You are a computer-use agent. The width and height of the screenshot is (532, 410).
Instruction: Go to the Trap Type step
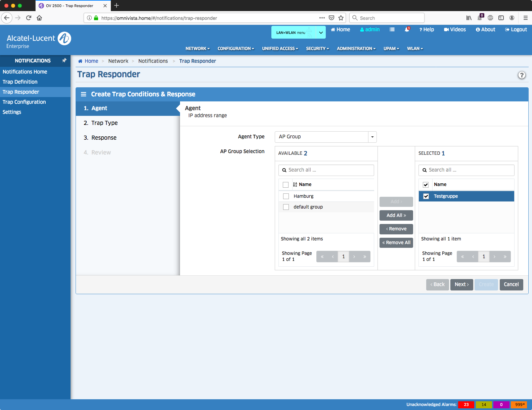coord(104,123)
